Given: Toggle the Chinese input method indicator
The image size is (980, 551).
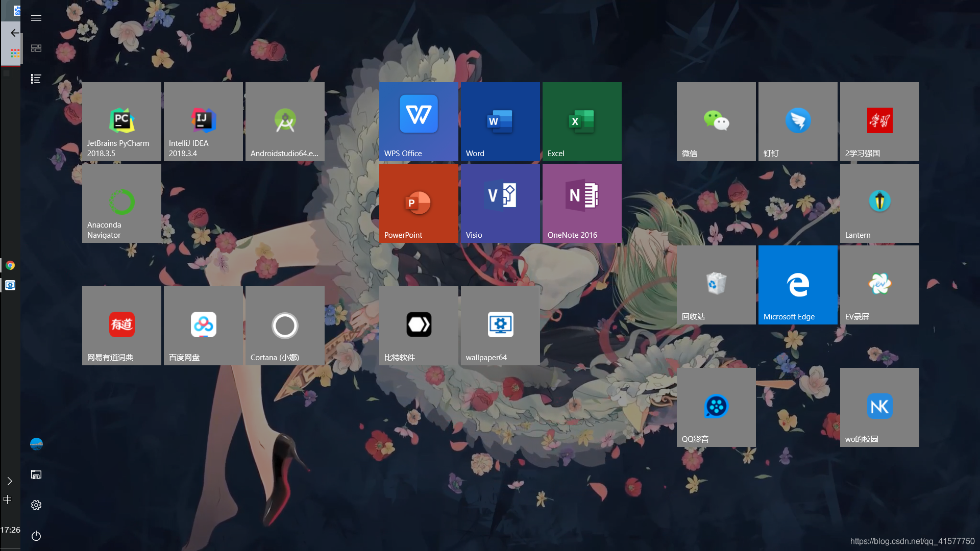Looking at the screenshot, I should coord(8,499).
